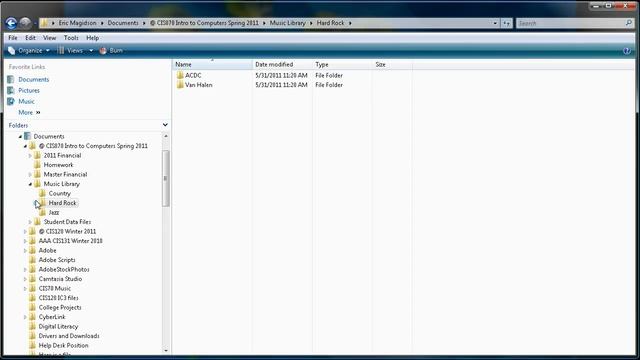
Task: Collapse the Music Library tree node
Action: pyautogui.click(x=30, y=184)
